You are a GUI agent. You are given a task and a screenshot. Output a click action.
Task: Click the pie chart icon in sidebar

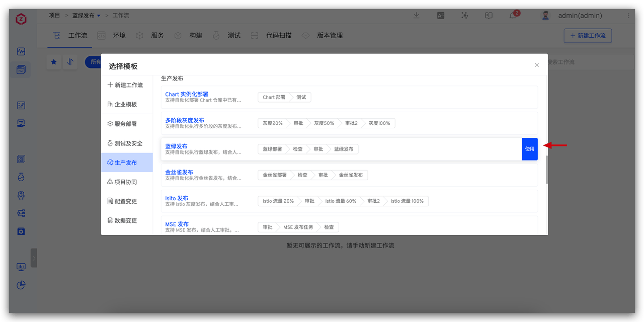(x=21, y=285)
